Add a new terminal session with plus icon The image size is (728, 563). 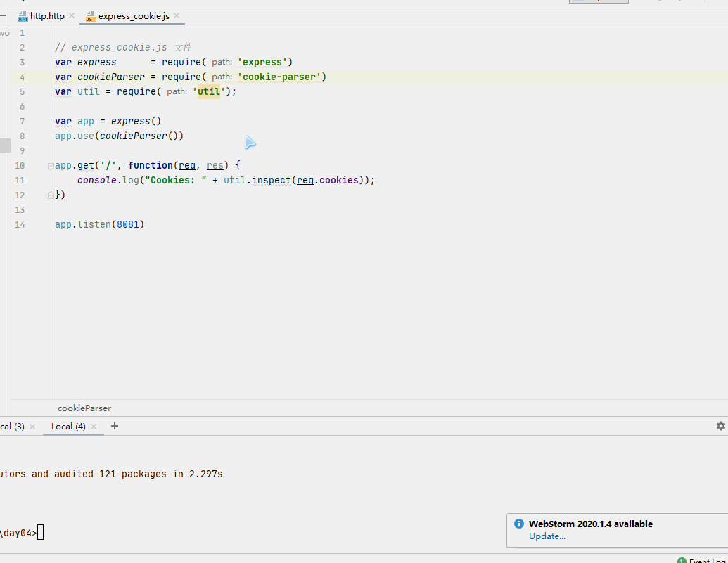[115, 426]
